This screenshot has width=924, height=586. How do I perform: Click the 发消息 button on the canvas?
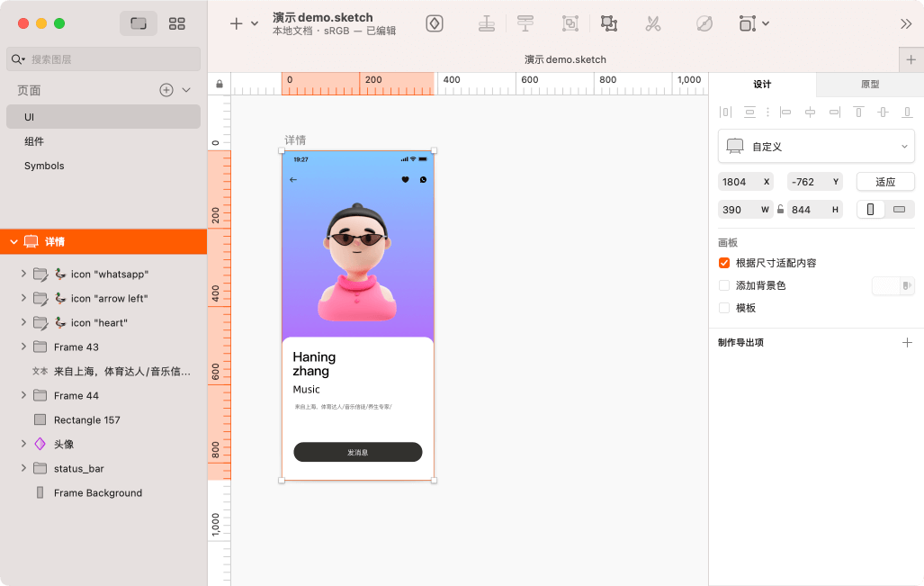coord(357,452)
